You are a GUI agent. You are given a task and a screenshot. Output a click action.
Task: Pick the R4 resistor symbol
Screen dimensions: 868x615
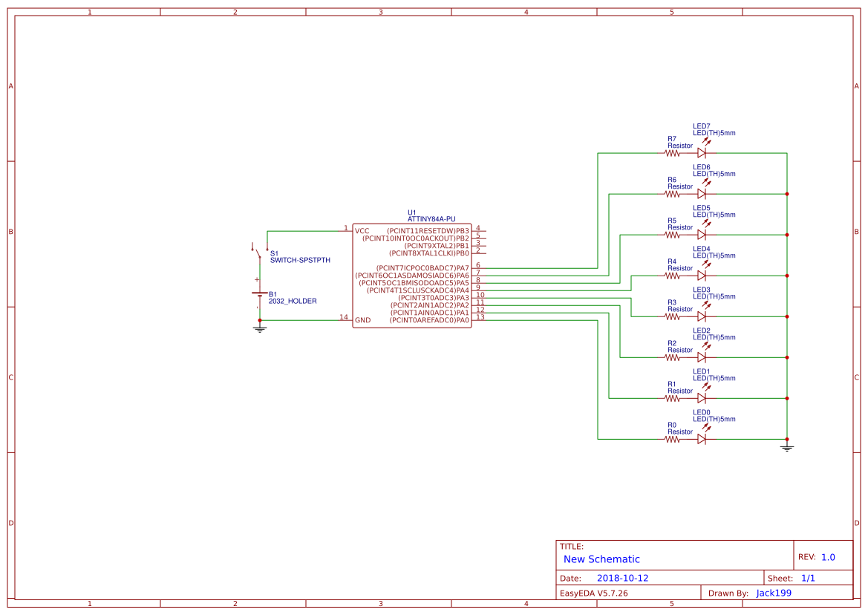pyautogui.click(x=673, y=276)
